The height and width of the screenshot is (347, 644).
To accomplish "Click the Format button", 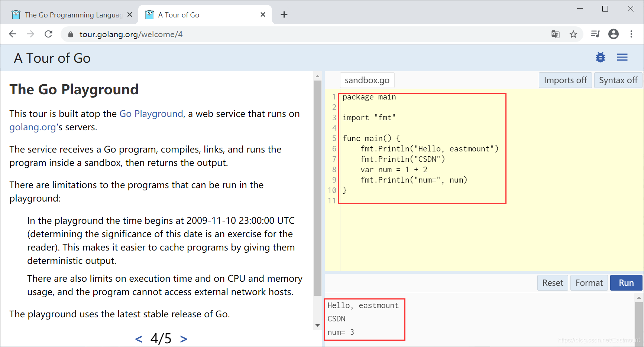I will tap(589, 283).
